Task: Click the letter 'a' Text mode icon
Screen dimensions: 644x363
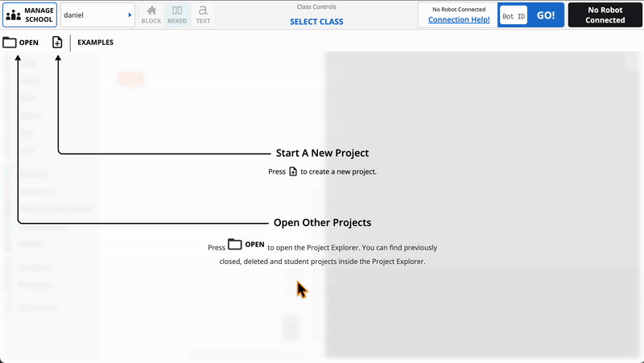Action: [x=203, y=10]
